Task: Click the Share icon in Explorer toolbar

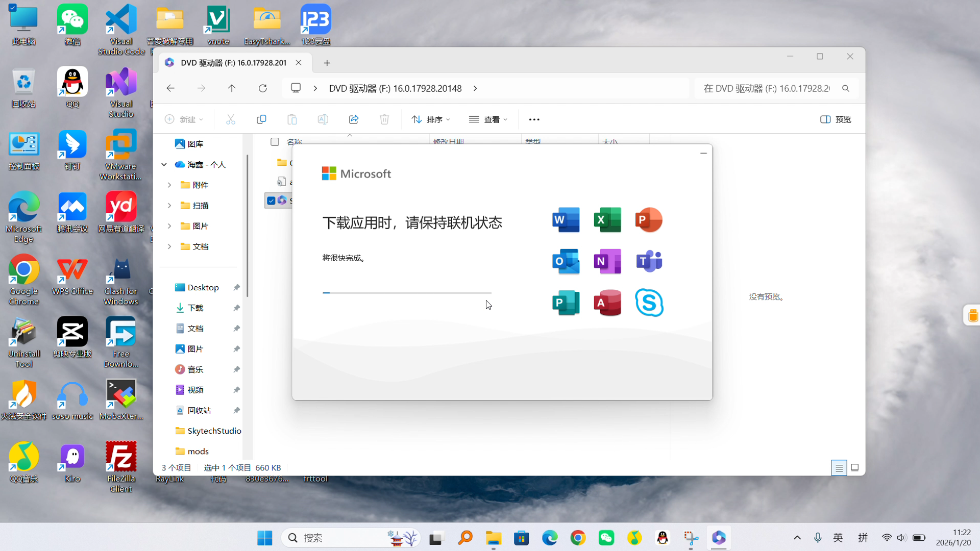Action: (x=354, y=119)
